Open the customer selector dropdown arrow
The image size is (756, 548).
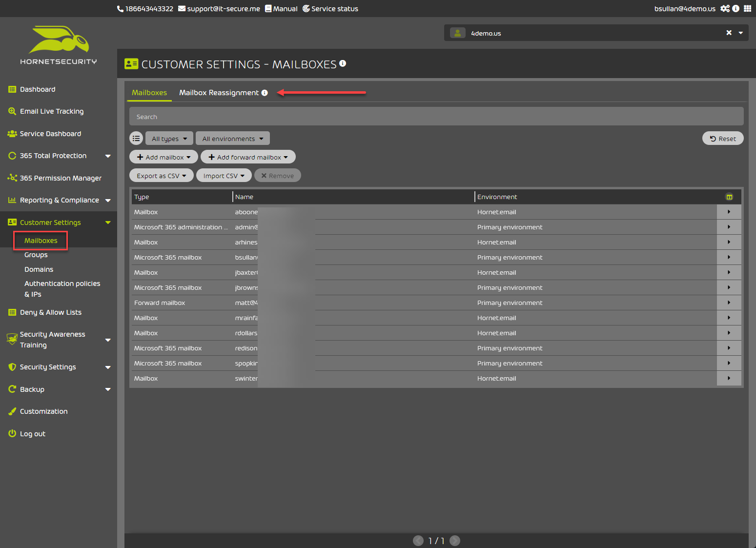pyautogui.click(x=741, y=33)
